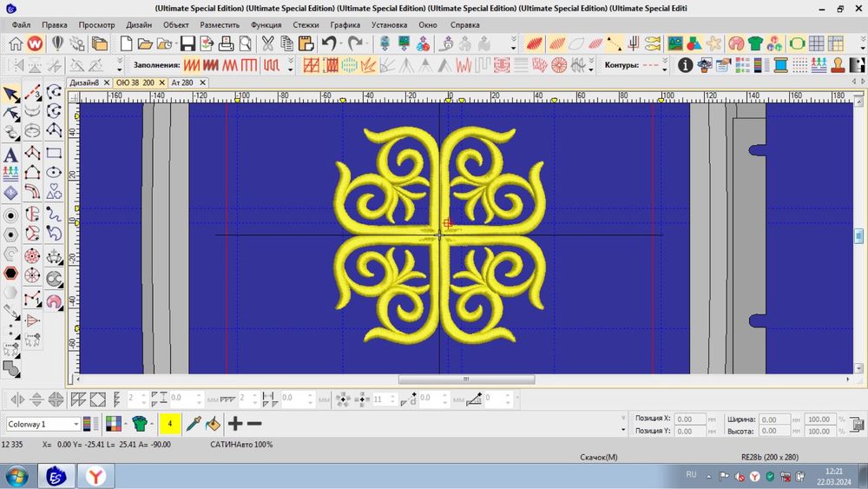Click the scissors Cut icon

pos(267,43)
